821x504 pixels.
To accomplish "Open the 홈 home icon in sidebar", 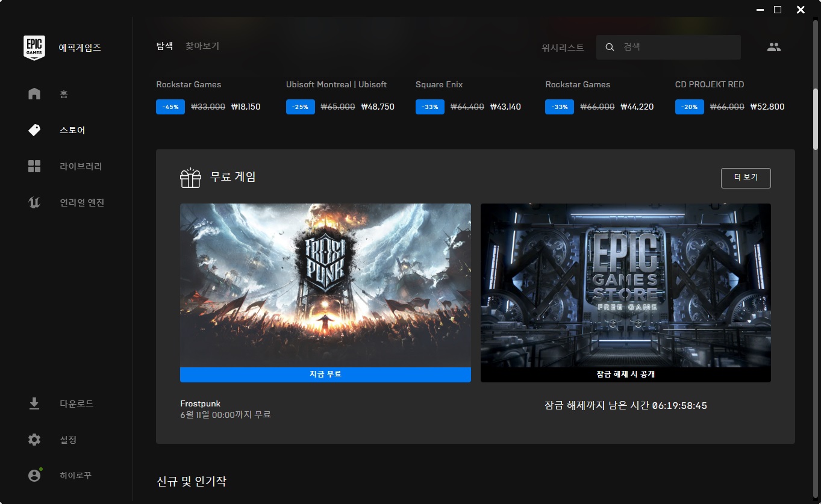I will click(34, 94).
